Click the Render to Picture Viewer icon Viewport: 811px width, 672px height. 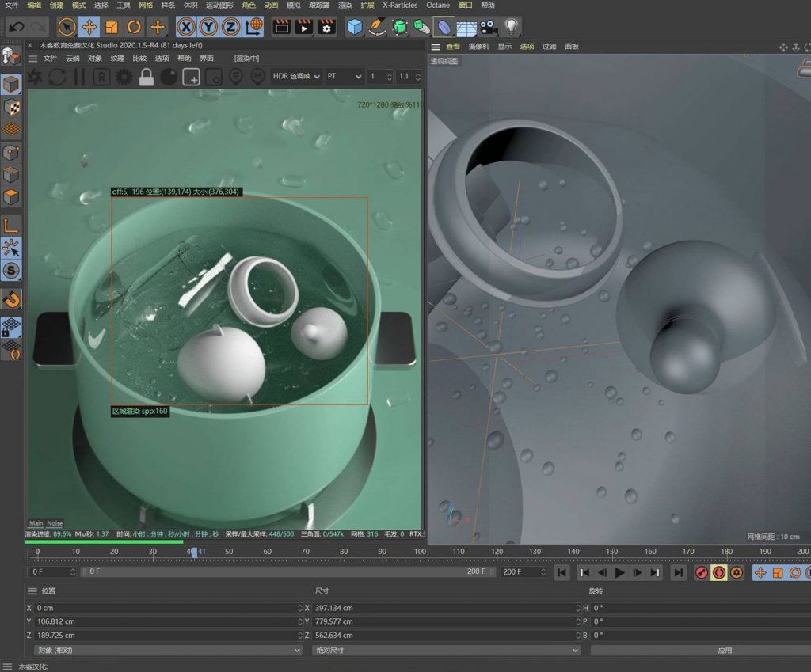(x=305, y=26)
